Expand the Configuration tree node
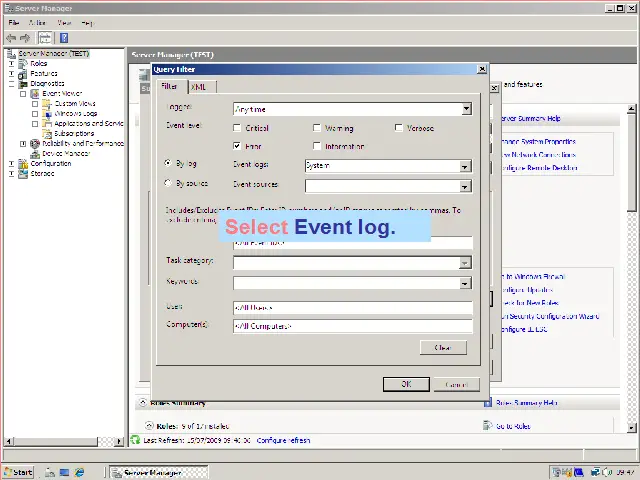The image size is (640, 480). [x=11, y=164]
